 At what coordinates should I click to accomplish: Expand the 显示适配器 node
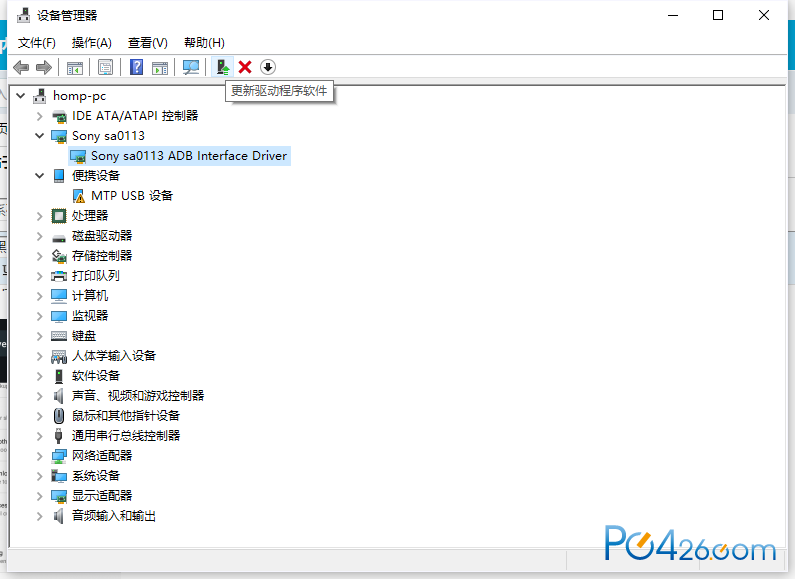pos(40,496)
